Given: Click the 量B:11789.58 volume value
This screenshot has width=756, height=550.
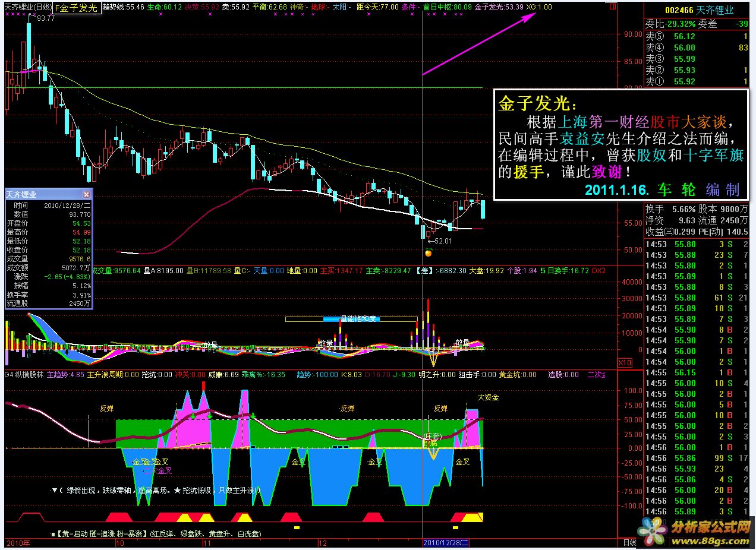Looking at the screenshot, I should 208,271.
